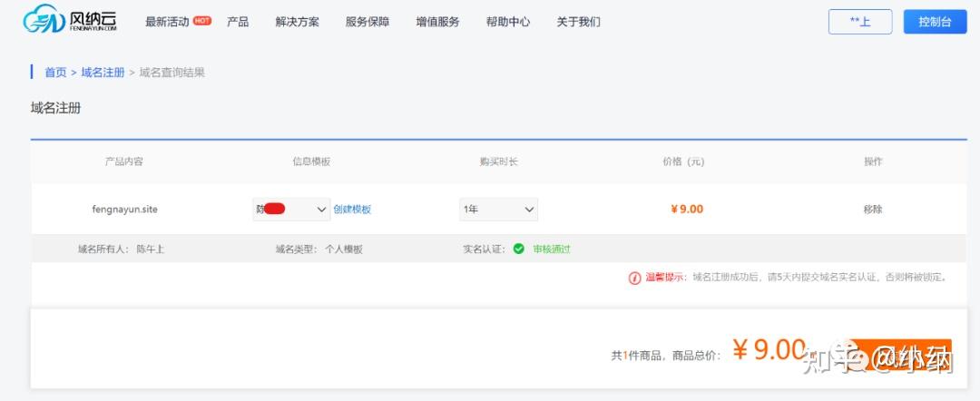This screenshot has width=980, height=401.
Task: Open 关于我们 in the navigation
Action: (x=578, y=22)
